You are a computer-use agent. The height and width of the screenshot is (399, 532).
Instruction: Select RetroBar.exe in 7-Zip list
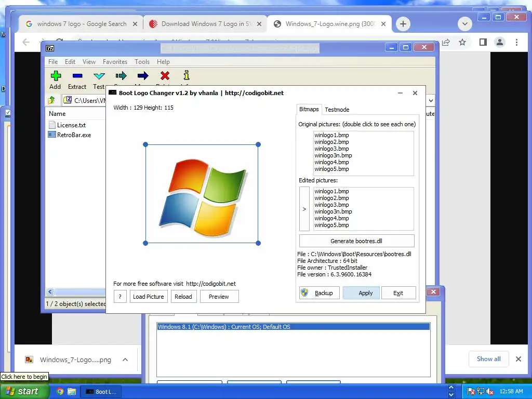[x=70, y=135]
